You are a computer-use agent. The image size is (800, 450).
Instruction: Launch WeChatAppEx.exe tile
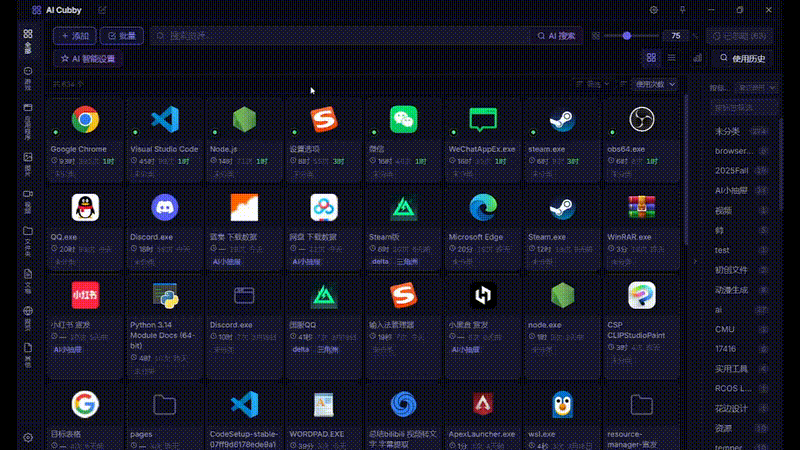coord(483,140)
